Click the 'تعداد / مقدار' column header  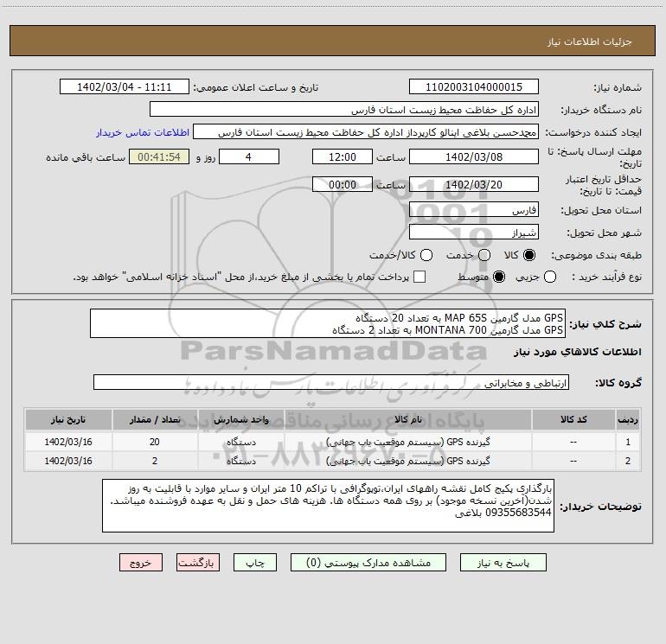155,419
